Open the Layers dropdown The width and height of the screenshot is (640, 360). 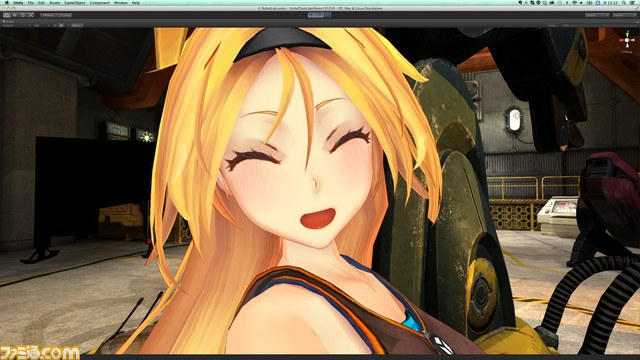click(598, 15)
